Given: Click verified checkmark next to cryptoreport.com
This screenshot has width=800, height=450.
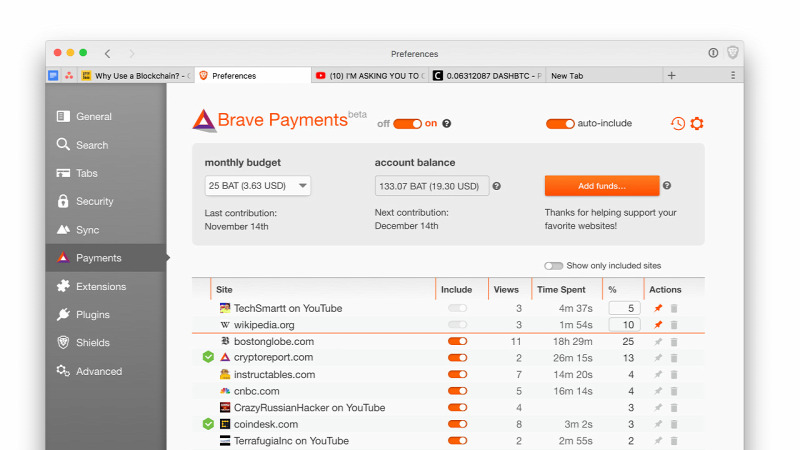Looking at the screenshot, I should pyautogui.click(x=208, y=357).
